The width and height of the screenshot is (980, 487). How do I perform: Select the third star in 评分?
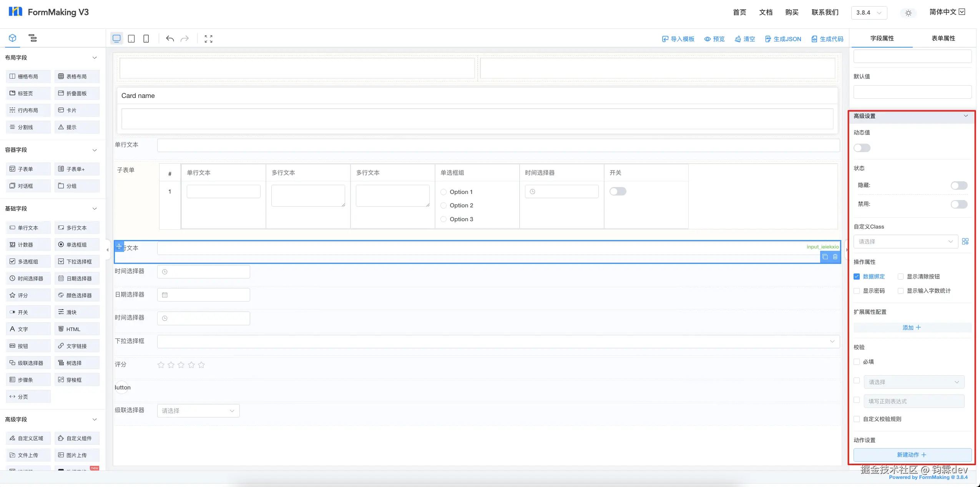pos(181,365)
